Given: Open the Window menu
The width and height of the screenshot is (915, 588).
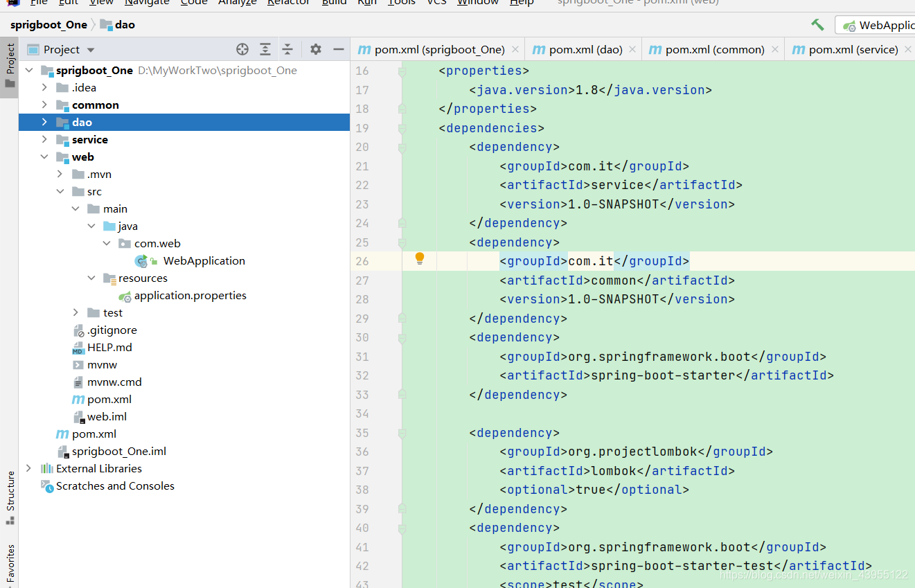Looking at the screenshot, I should coord(478,3).
